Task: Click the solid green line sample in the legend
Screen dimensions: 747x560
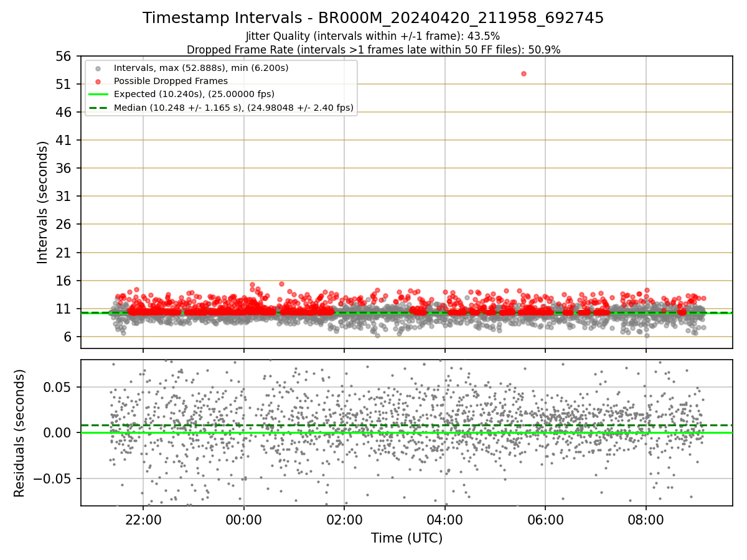Action: point(98,95)
